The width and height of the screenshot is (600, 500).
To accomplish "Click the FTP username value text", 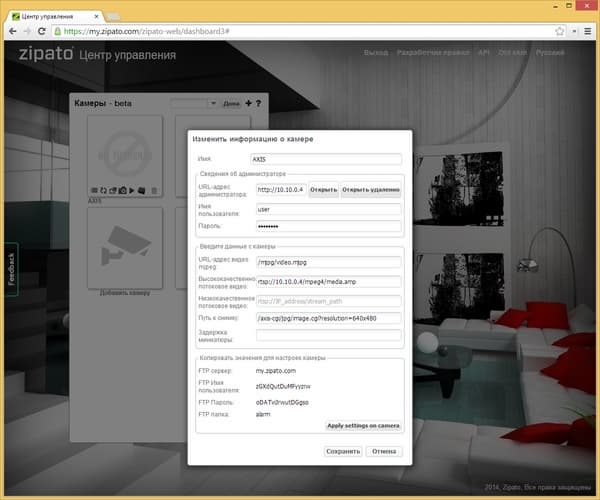I will (x=283, y=386).
